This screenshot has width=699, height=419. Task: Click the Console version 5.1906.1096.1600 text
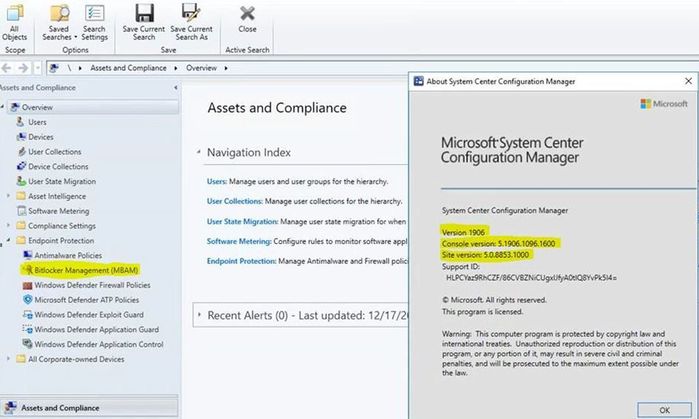click(498, 243)
